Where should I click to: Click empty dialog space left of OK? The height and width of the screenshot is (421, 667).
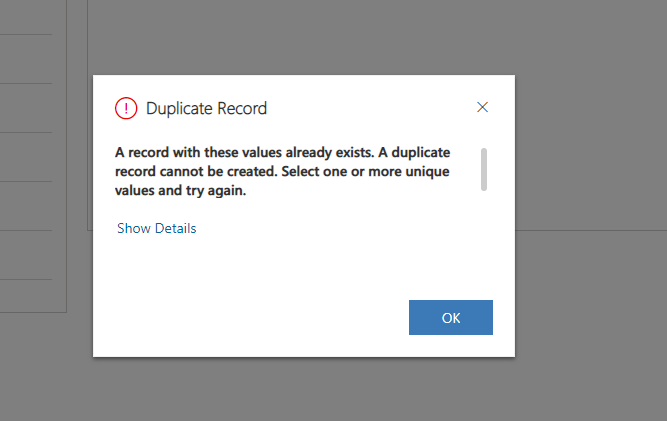(x=260, y=317)
